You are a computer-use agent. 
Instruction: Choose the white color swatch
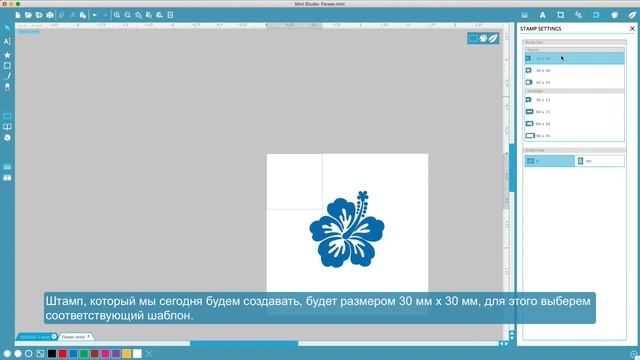click(137, 353)
